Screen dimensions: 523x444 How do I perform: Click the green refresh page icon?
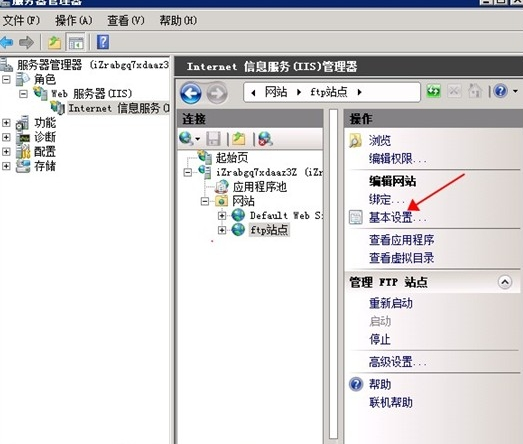[433, 91]
